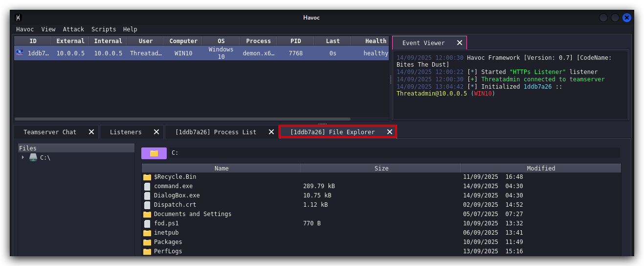Image resolution: width=644 pixels, height=266 pixels.
Task: Open the Havoc menu
Action: [25, 29]
